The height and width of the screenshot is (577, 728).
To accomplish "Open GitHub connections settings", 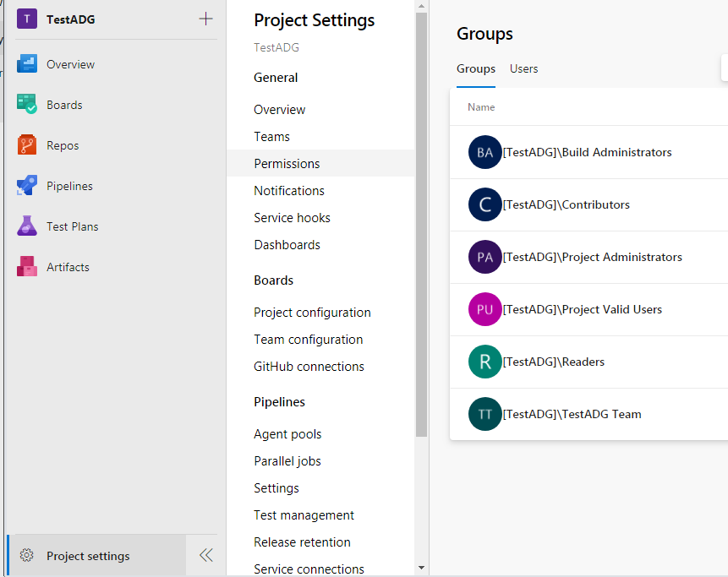I will pos(308,366).
